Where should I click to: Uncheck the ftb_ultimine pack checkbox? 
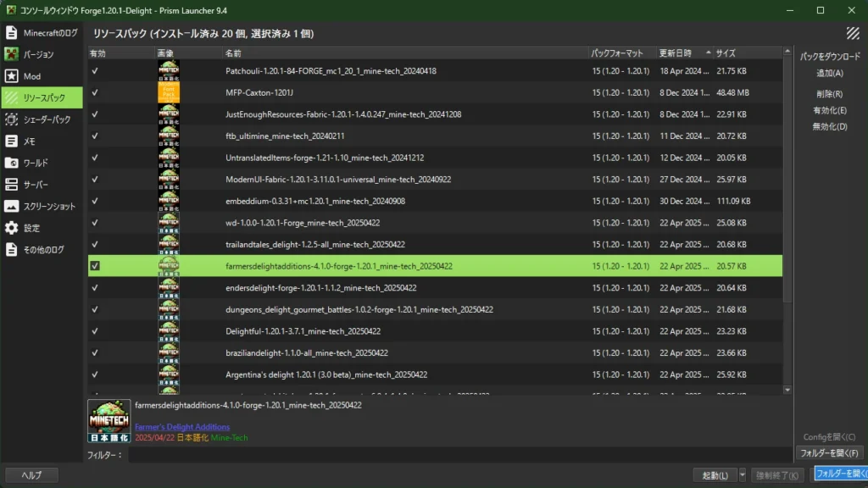[x=95, y=136]
